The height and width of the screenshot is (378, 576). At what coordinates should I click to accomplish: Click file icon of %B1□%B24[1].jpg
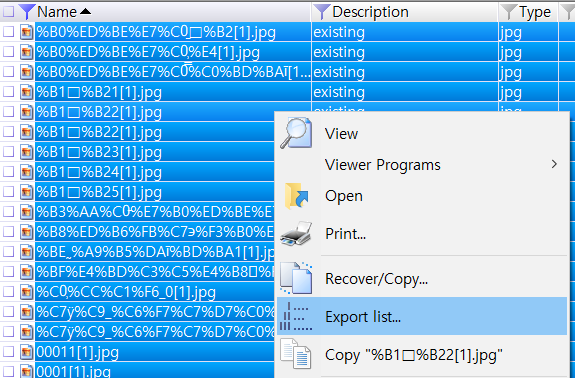26,172
